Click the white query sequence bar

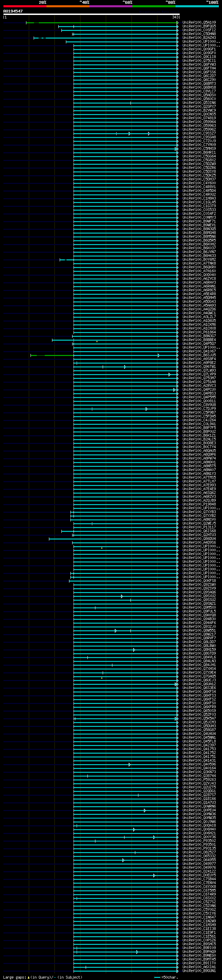coord(91,14)
